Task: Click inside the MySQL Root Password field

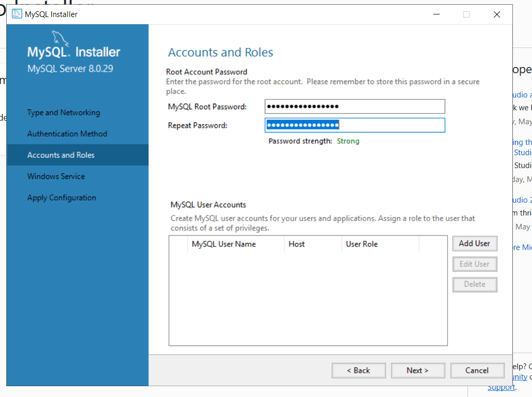Action: 354,106
